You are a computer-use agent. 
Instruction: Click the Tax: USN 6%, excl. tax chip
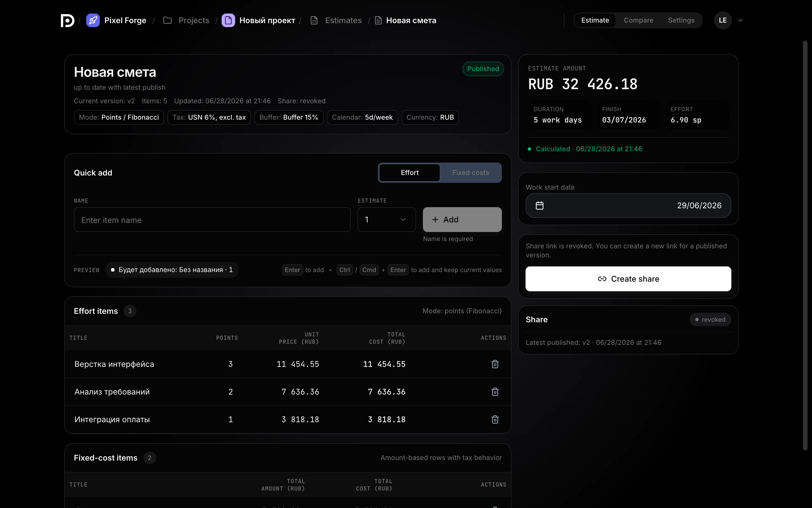click(x=209, y=117)
